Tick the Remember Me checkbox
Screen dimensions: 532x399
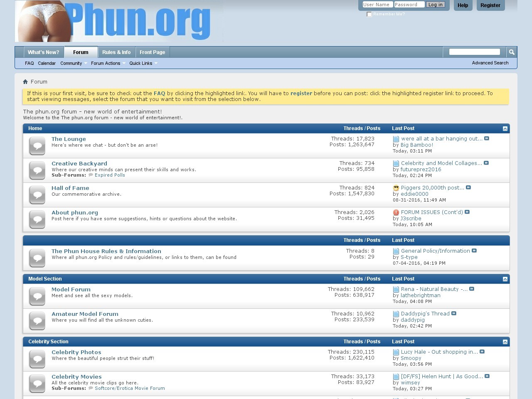pyautogui.click(x=369, y=14)
